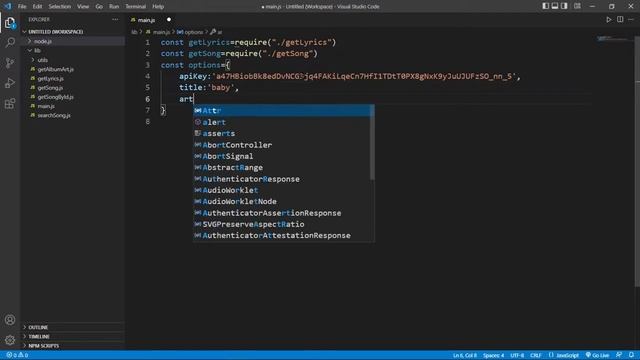The width and height of the screenshot is (640, 360).
Task: Open the Go menu
Action: (99, 7)
